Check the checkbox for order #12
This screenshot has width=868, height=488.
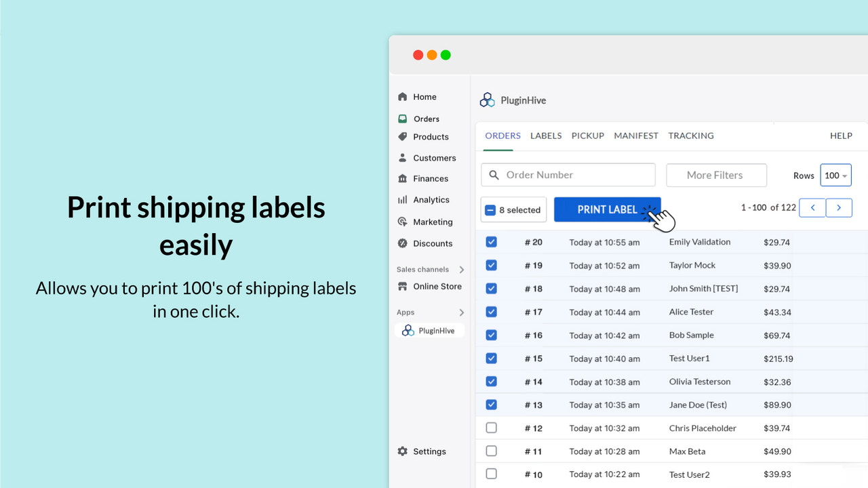point(491,428)
